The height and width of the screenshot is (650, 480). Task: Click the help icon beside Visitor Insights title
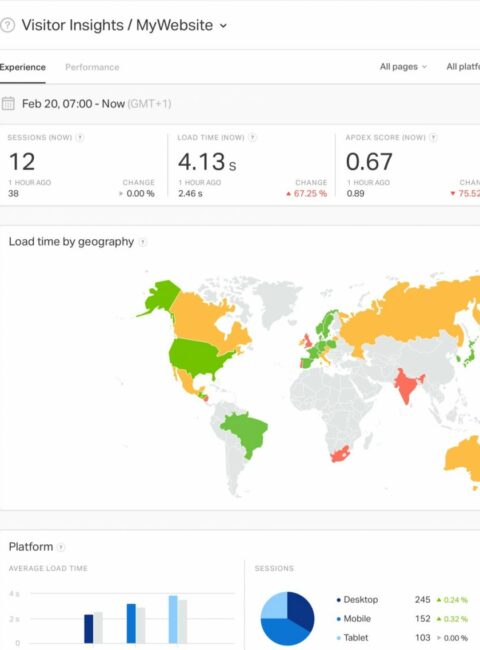click(7, 25)
